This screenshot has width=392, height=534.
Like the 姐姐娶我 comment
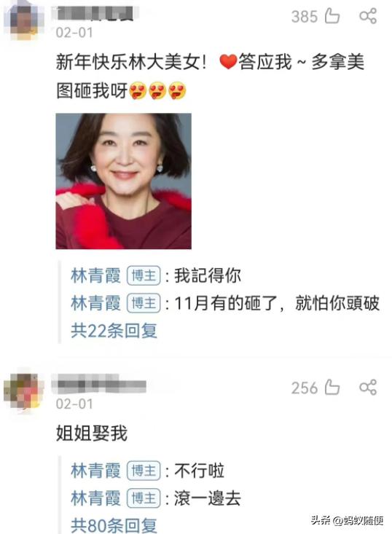[x=332, y=388]
